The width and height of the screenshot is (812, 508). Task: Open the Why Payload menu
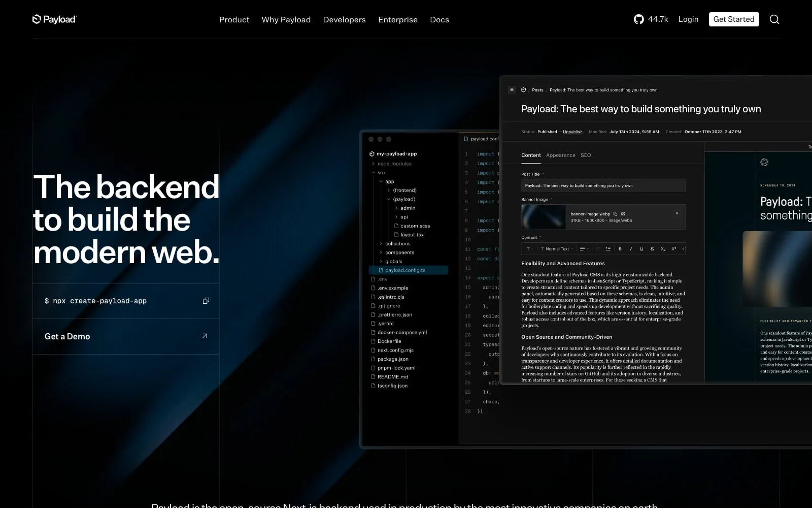(286, 19)
